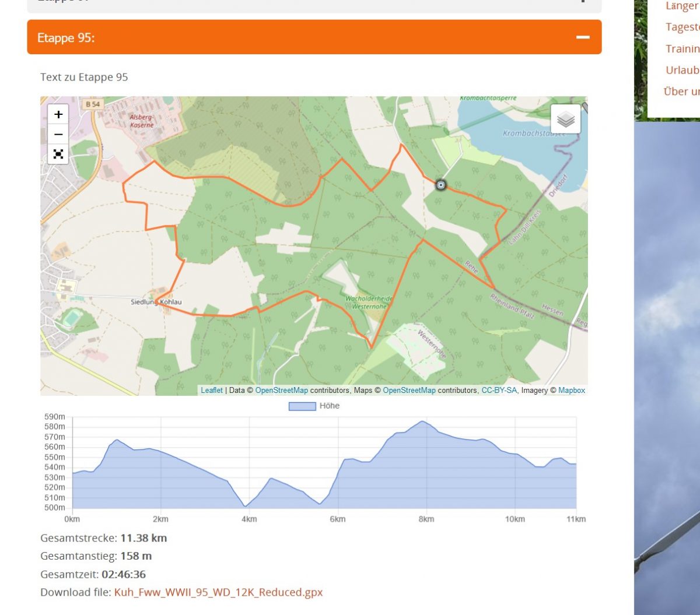Click the Wacholderheide Westernohe label on the map

(369, 302)
